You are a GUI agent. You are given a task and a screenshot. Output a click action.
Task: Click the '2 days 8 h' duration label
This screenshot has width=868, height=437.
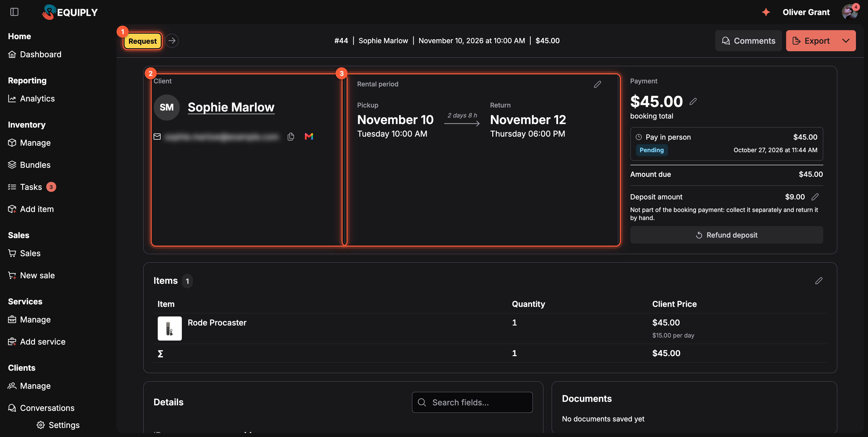(462, 115)
